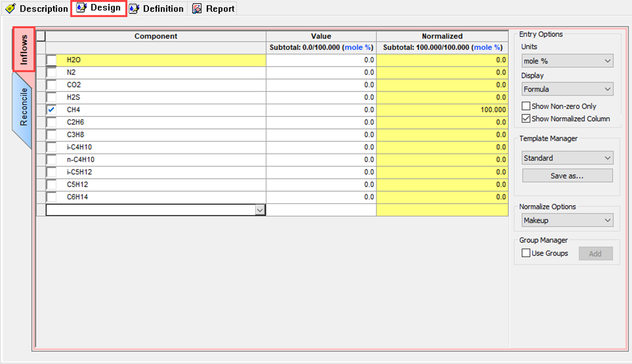Toggle the Use Groups checkbox

pos(526,253)
